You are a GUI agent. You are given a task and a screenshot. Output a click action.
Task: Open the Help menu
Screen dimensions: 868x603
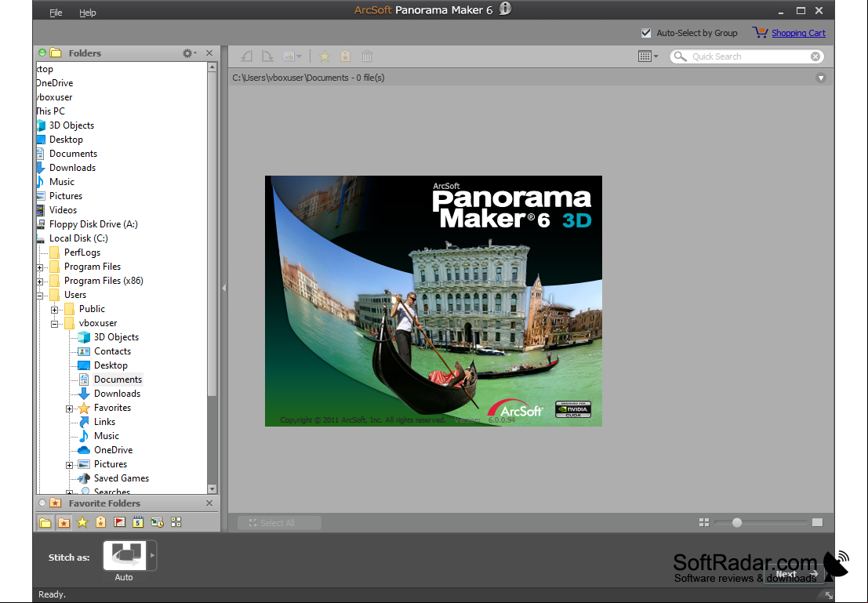point(88,13)
